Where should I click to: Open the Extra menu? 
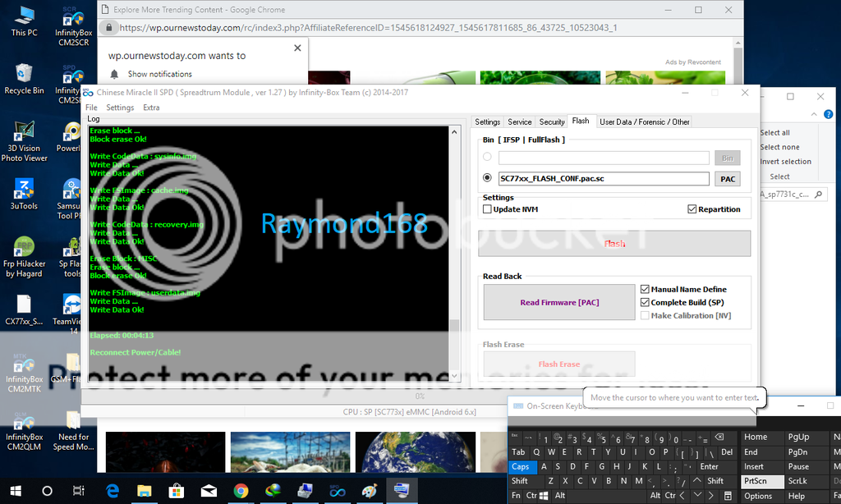click(151, 108)
